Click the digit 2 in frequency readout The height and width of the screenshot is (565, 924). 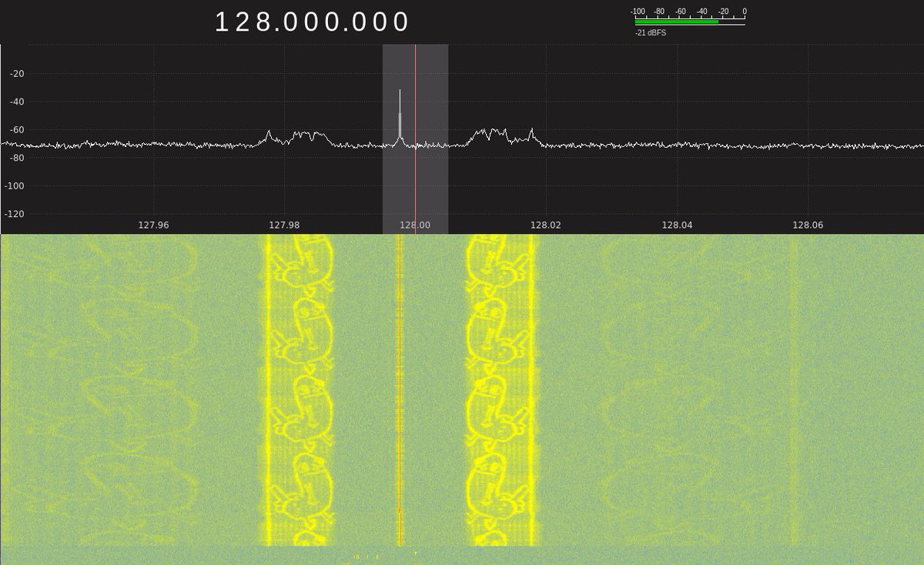click(x=243, y=22)
